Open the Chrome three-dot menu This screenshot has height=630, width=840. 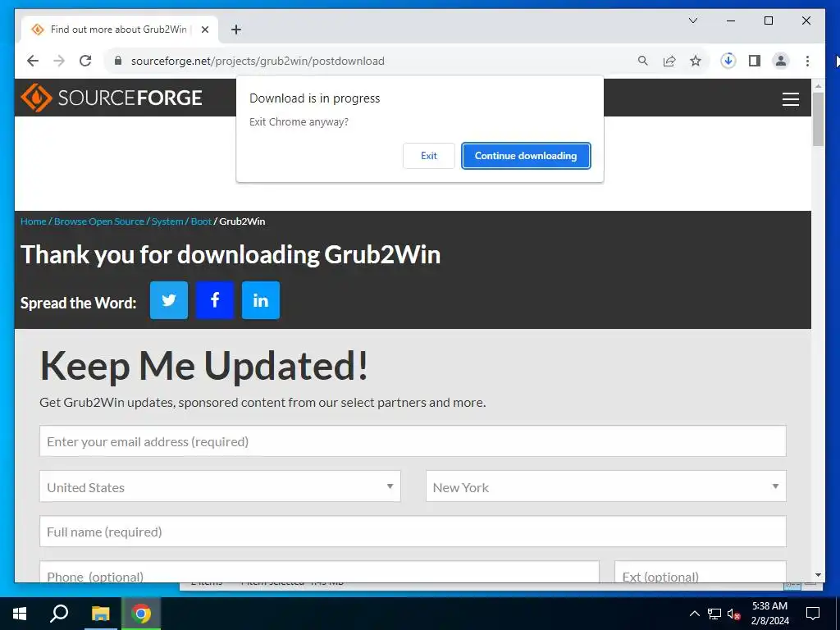coord(807,61)
